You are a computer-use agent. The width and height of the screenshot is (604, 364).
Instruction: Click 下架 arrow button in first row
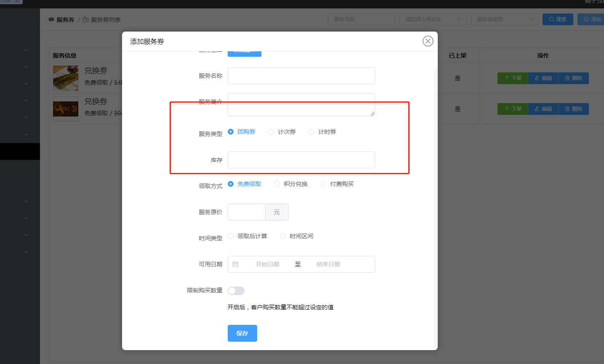click(x=513, y=78)
